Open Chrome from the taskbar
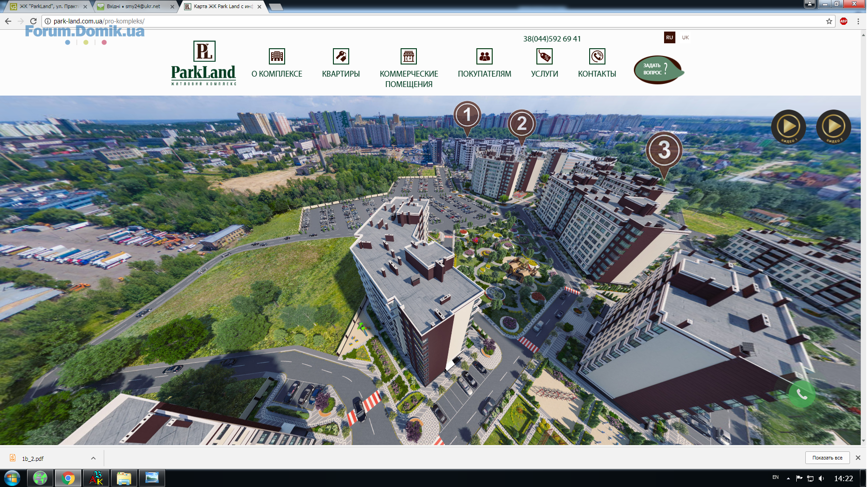This screenshot has height=487, width=868. [68, 478]
